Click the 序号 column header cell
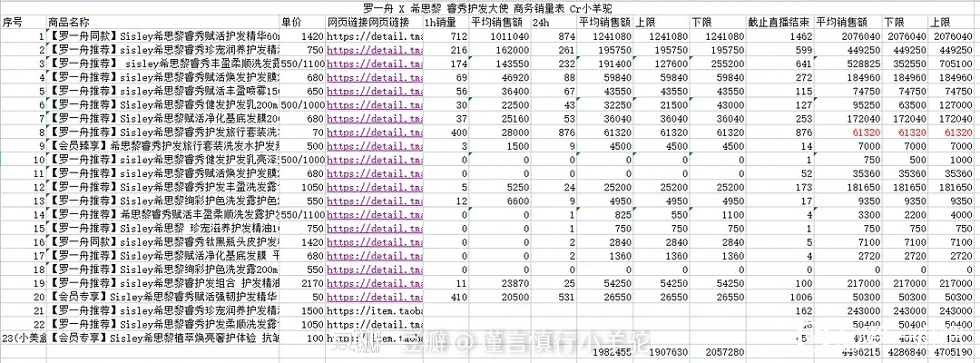The image size is (980, 363). (x=24, y=23)
